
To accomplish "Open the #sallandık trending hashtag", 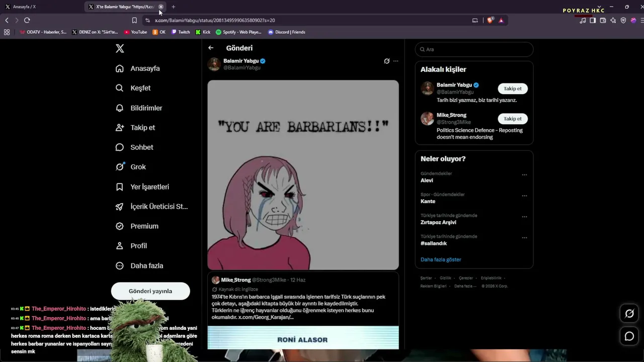I will coord(434,243).
